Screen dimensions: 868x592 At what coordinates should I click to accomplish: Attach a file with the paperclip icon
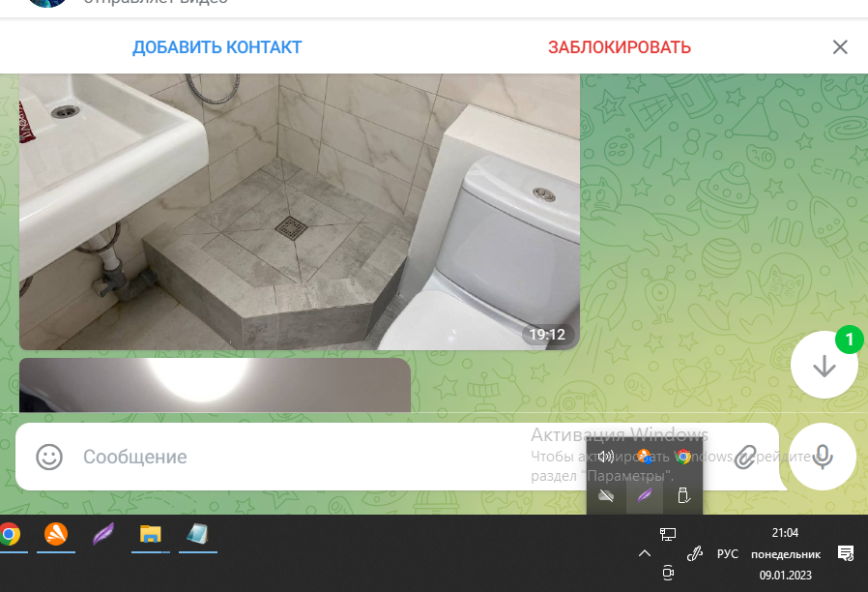click(745, 458)
